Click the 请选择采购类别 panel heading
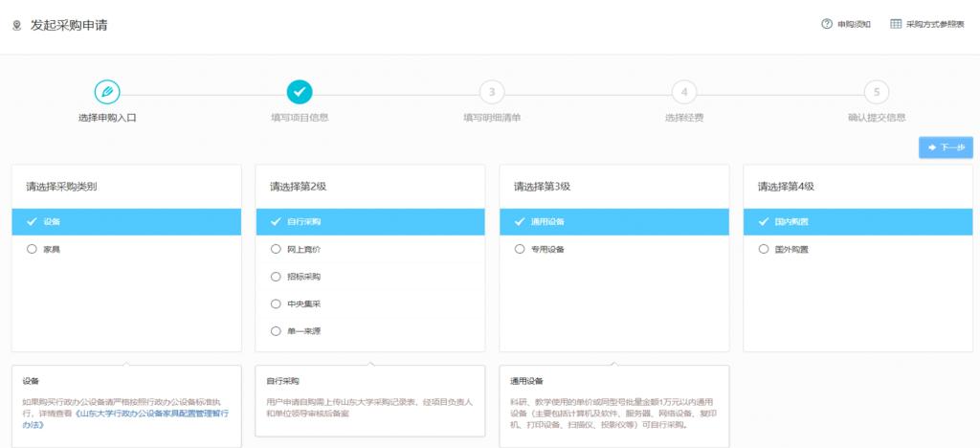 coord(61,187)
